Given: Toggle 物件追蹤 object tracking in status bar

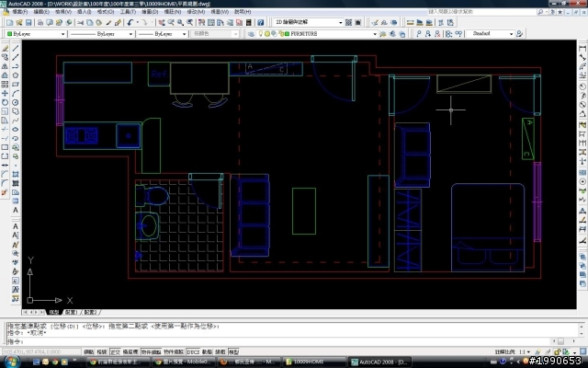Looking at the screenshot, I should tap(174, 351).
